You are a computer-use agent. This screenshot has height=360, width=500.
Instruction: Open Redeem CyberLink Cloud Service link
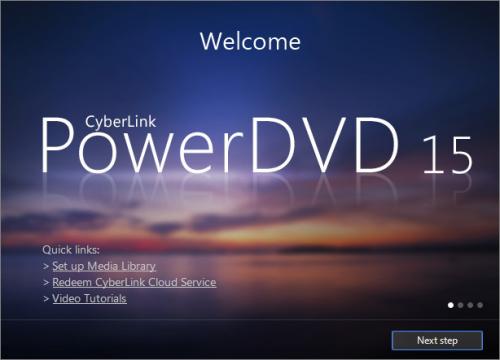point(134,282)
